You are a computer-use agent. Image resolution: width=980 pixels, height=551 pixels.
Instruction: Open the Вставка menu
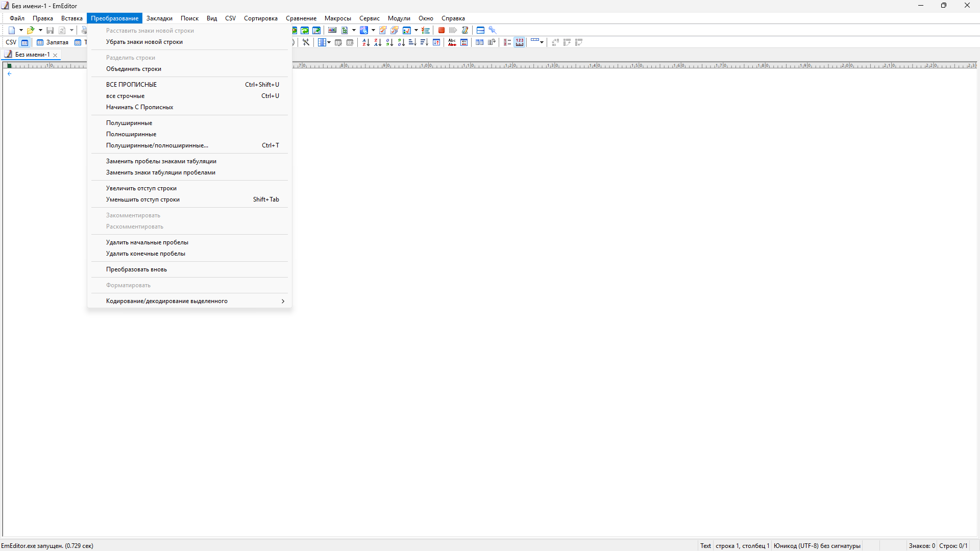[72, 18]
